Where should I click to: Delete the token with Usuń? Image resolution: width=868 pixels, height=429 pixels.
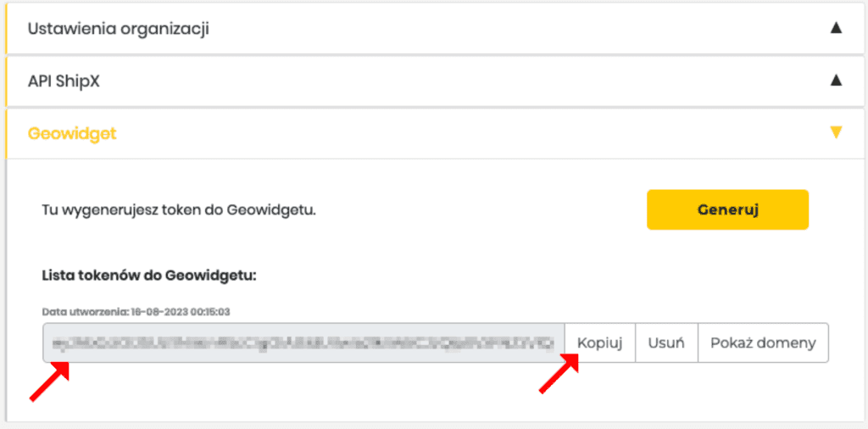(666, 343)
